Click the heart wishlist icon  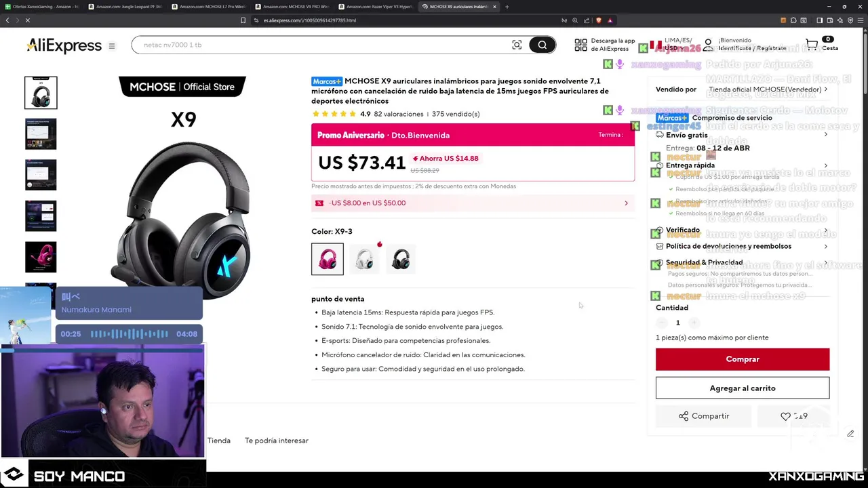(x=785, y=416)
